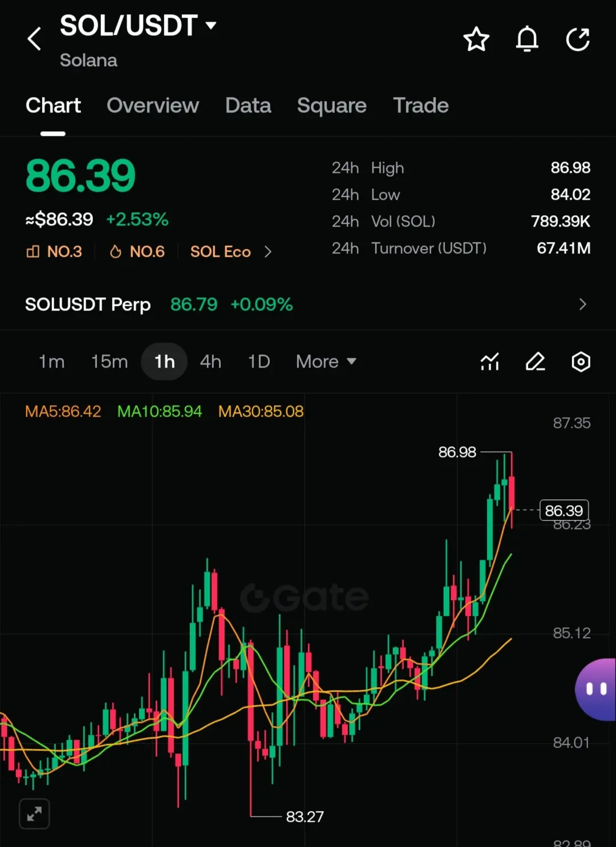Tap the ≈$86.39 fiat value
Image resolution: width=616 pixels, height=847 pixels.
click(59, 219)
